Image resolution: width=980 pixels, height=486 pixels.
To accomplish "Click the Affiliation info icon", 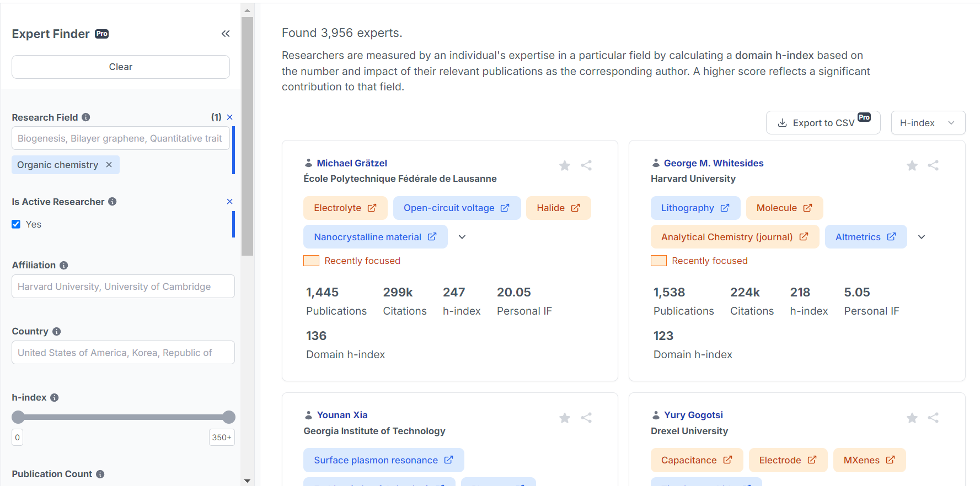I will tap(64, 266).
